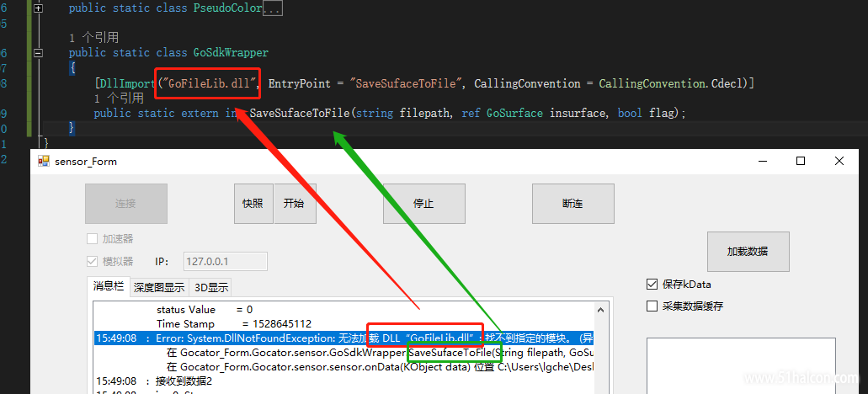The width and height of the screenshot is (868, 394).
Task: Click the GoSdkWrapper class name in code
Action: click(231, 53)
